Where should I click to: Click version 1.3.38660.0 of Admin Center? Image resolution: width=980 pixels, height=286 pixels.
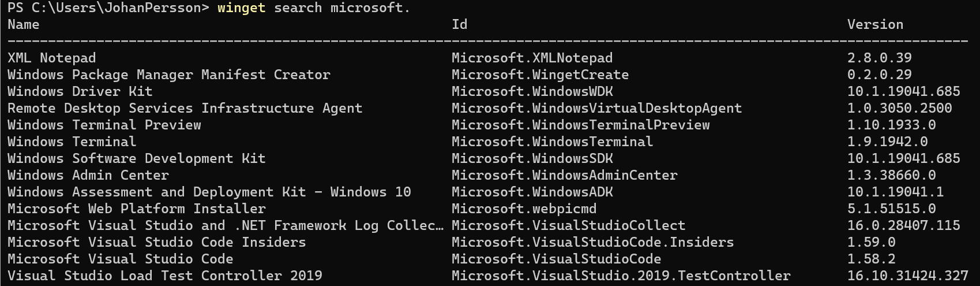(891, 176)
